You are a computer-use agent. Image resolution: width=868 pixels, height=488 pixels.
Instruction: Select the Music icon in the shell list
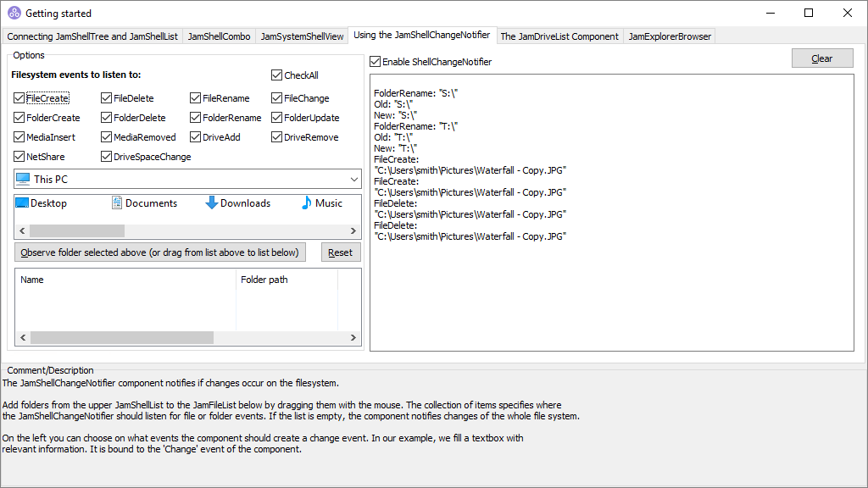tap(308, 203)
